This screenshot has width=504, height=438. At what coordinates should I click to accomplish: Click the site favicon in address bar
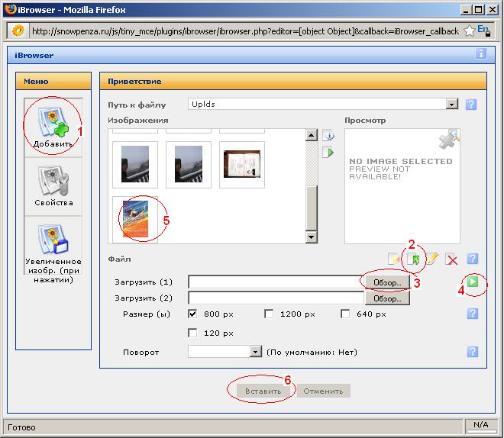pos(18,31)
